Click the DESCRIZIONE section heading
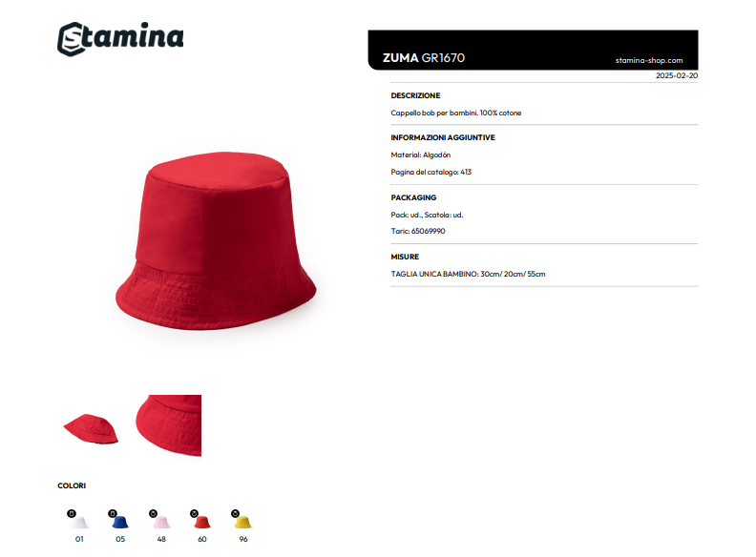 pos(415,95)
